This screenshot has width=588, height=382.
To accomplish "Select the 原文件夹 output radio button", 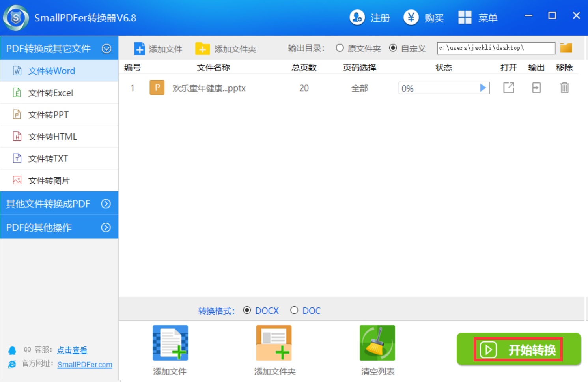I will 340,48.
